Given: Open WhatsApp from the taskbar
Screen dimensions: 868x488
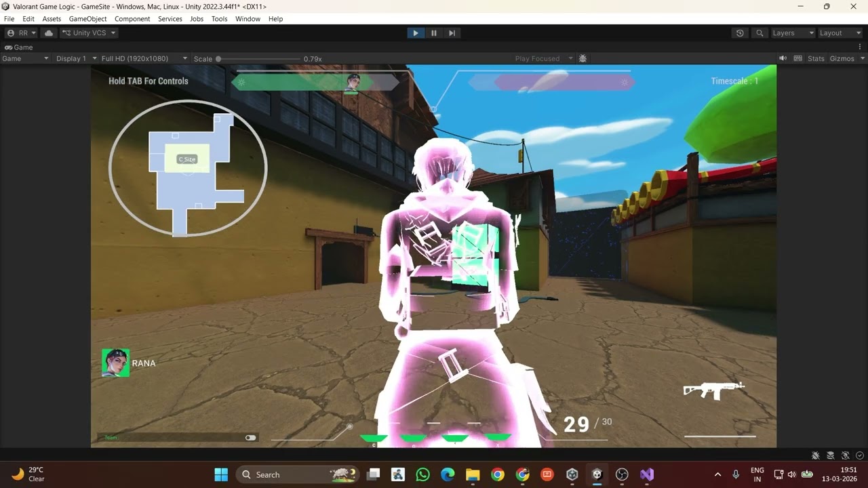Looking at the screenshot, I should [423, 474].
